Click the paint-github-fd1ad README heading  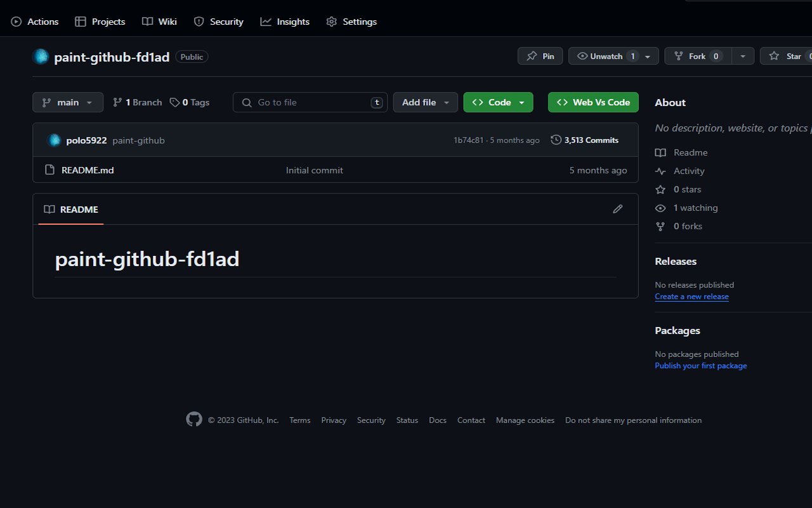(147, 259)
